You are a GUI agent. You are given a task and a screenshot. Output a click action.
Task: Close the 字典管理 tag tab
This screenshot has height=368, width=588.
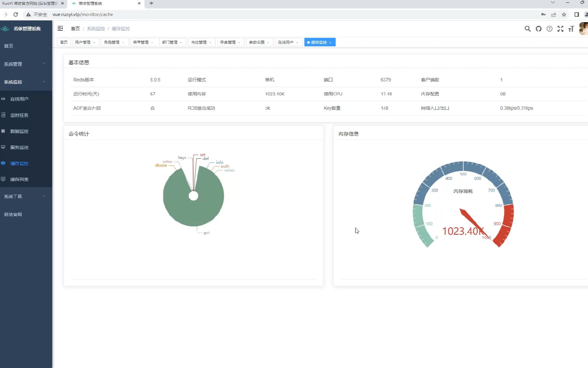click(x=239, y=43)
